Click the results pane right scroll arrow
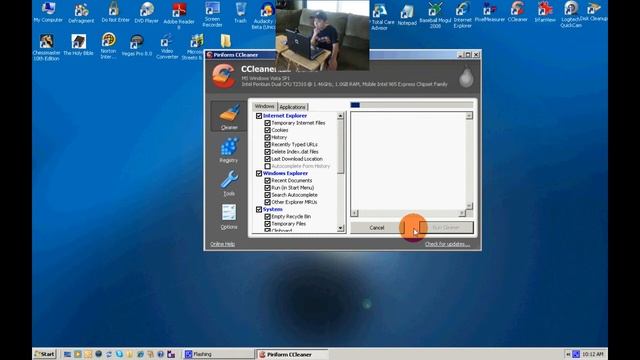 click(x=462, y=213)
